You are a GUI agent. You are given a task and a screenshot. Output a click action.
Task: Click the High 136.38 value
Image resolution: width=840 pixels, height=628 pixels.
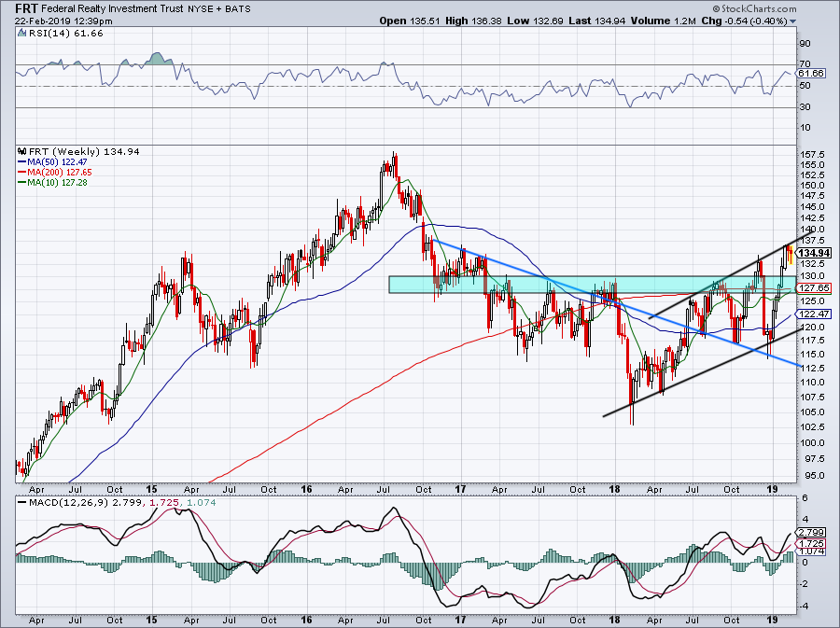click(x=473, y=21)
